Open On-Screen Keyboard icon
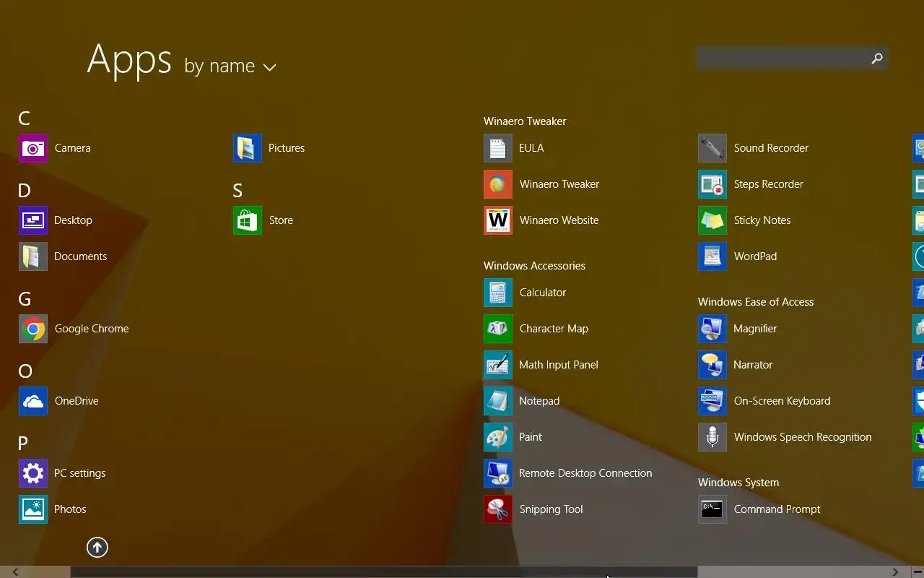The width and height of the screenshot is (924, 578). tap(712, 401)
